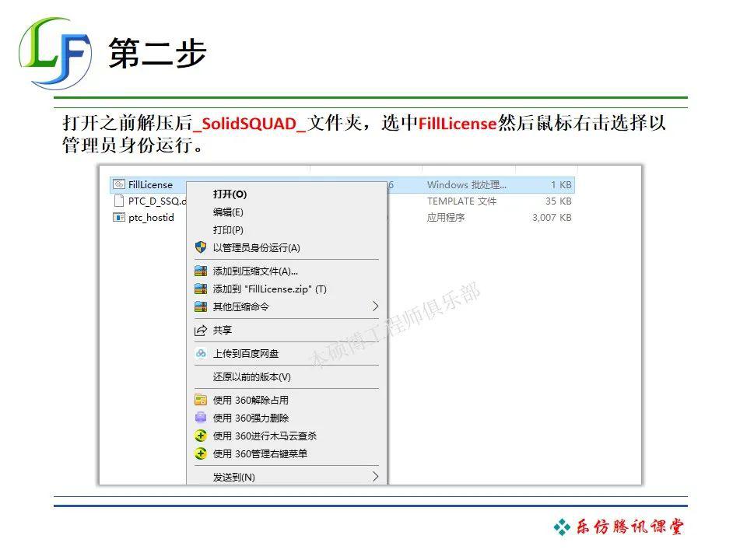The height and width of the screenshot is (560, 747).
Task: Click the 乐仿腾讯课堂 diamond logo
Action: coord(563,527)
